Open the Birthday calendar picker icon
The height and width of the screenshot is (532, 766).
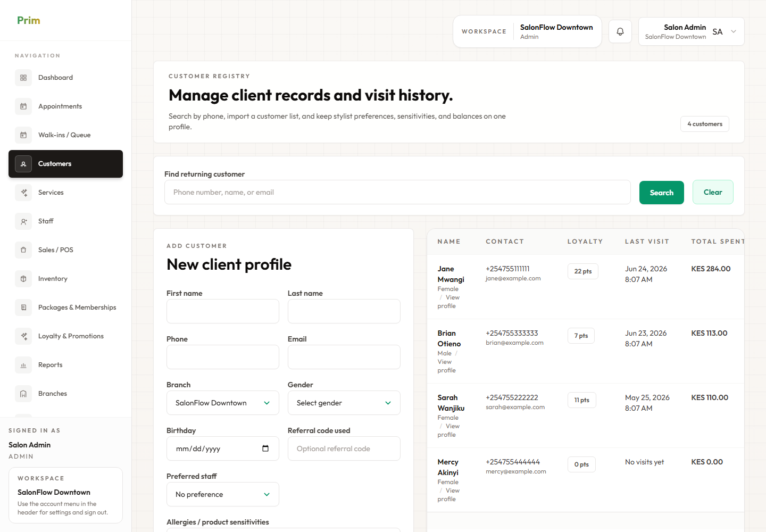pyautogui.click(x=265, y=448)
